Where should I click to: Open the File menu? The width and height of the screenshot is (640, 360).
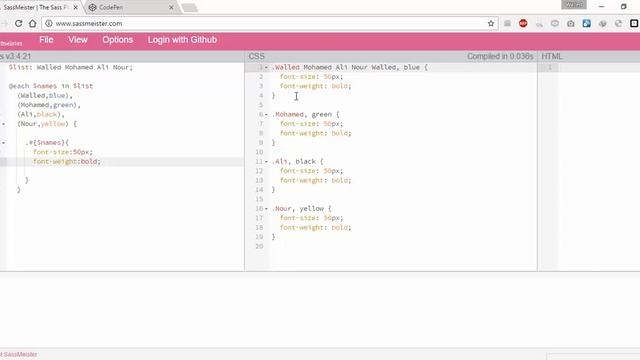tap(46, 40)
